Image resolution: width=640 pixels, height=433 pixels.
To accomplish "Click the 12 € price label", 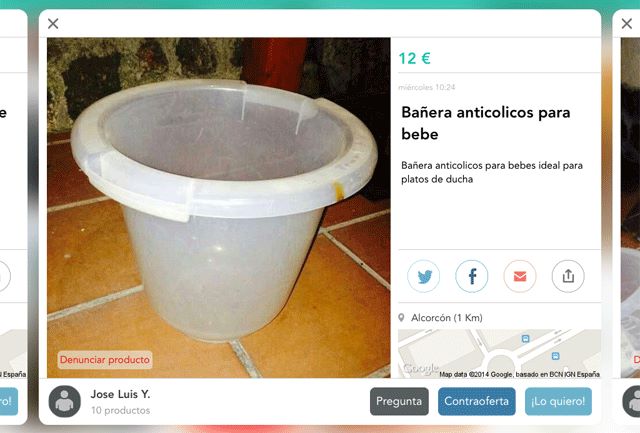I will click(x=414, y=58).
